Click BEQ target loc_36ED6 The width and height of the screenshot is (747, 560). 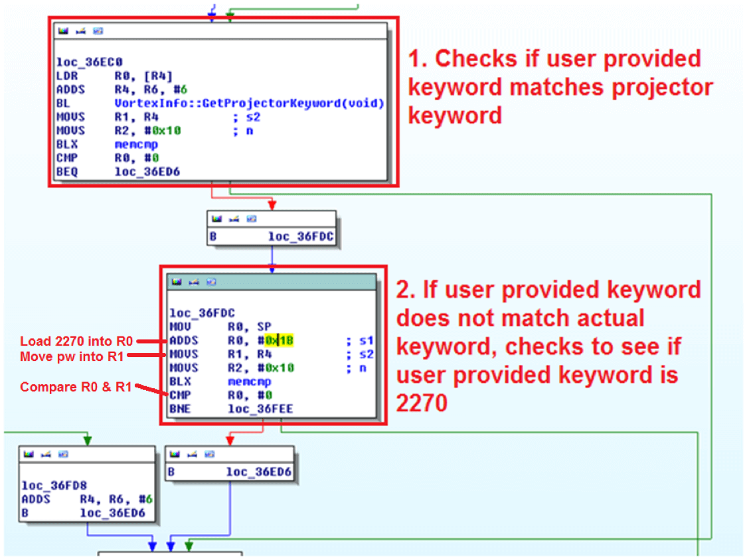click(x=147, y=172)
